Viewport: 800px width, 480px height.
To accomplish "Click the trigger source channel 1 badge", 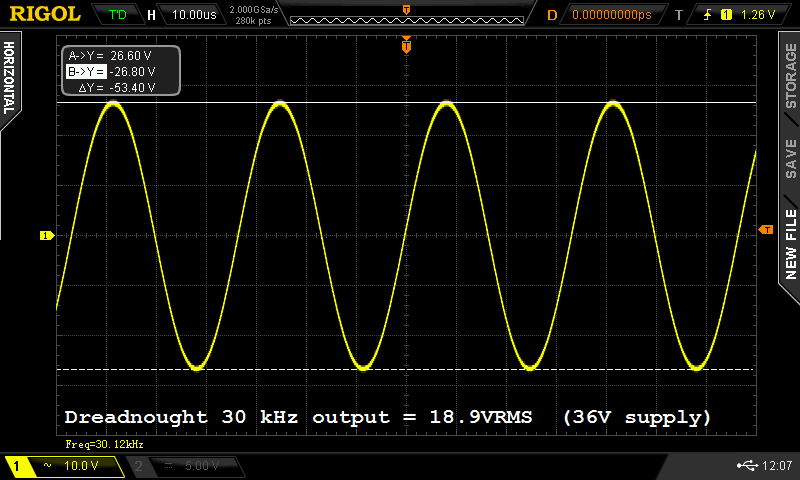I will click(726, 15).
